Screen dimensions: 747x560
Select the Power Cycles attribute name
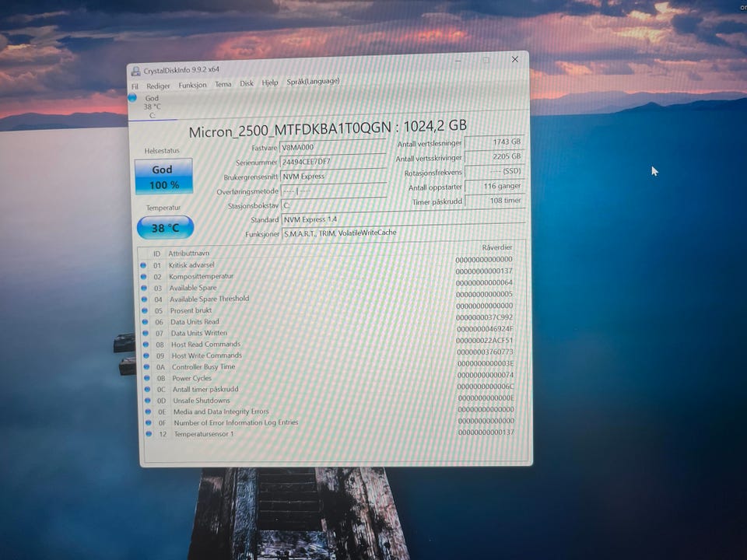pyautogui.click(x=192, y=378)
